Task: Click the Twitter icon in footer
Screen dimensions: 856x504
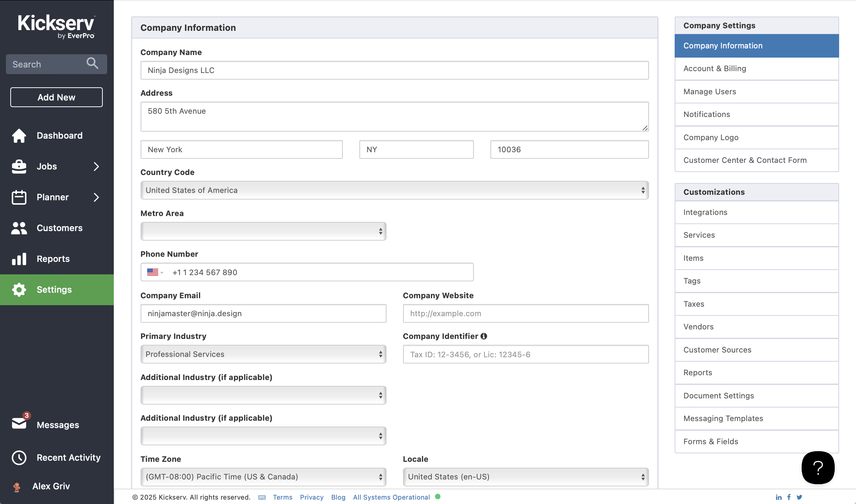Action: pos(799,497)
